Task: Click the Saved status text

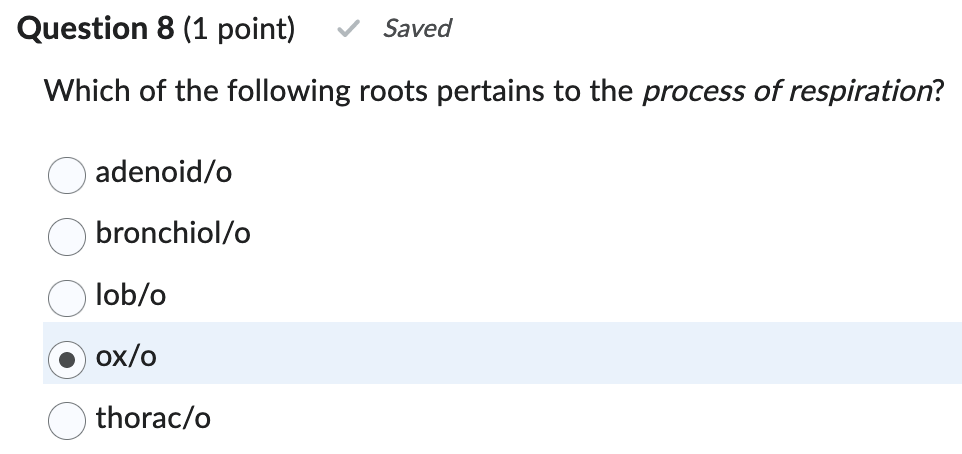Action: click(x=417, y=29)
